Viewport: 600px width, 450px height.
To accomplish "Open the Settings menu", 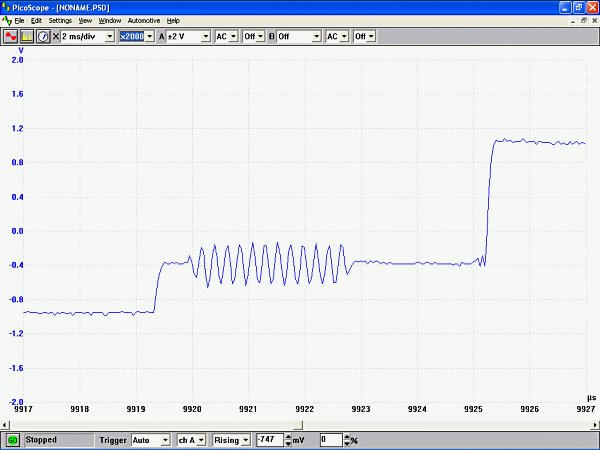I will 60,21.
